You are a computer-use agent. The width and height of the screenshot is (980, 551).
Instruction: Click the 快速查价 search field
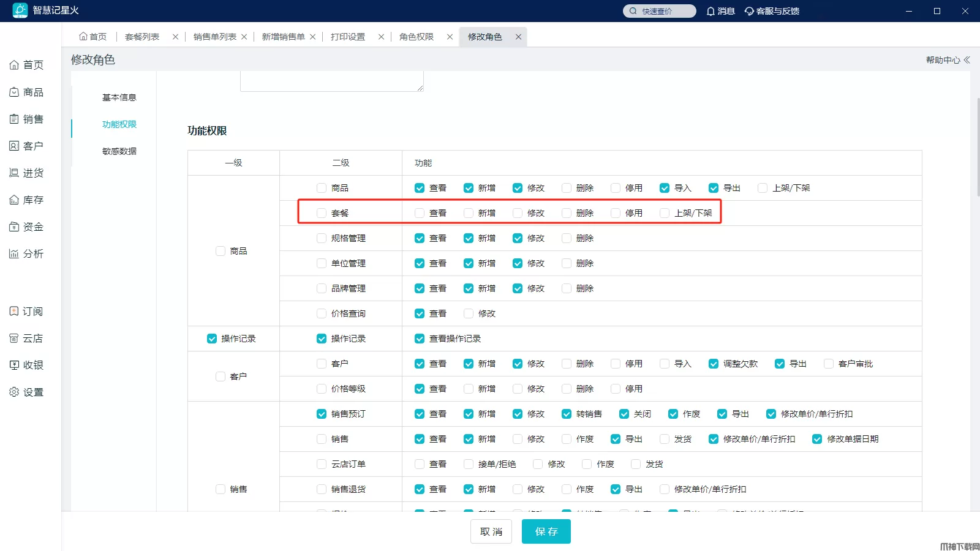pos(660,11)
